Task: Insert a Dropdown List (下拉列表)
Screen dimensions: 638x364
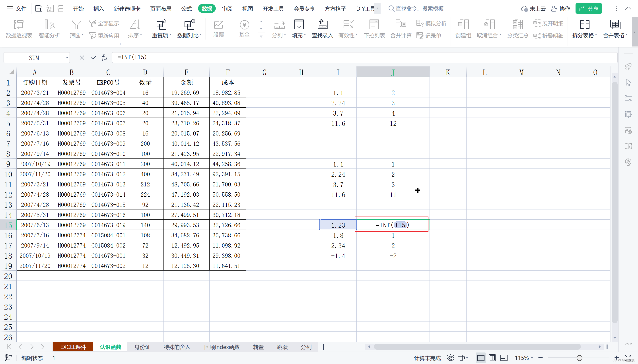Action: tap(374, 29)
